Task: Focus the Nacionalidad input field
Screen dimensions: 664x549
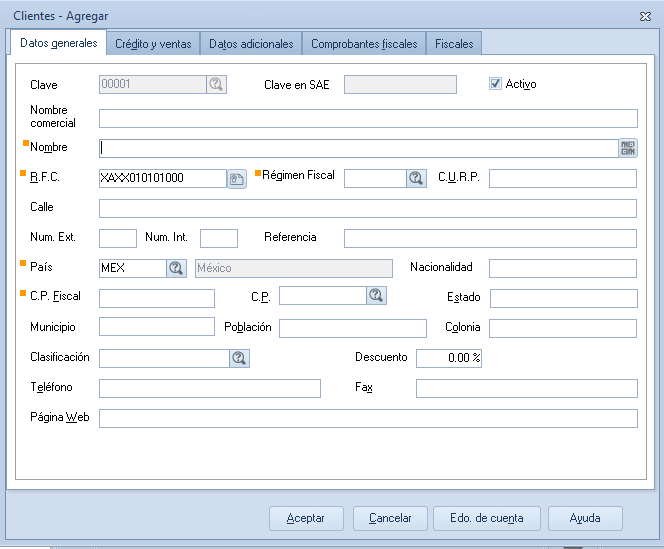Action: pyautogui.click(x=563, y=269)
